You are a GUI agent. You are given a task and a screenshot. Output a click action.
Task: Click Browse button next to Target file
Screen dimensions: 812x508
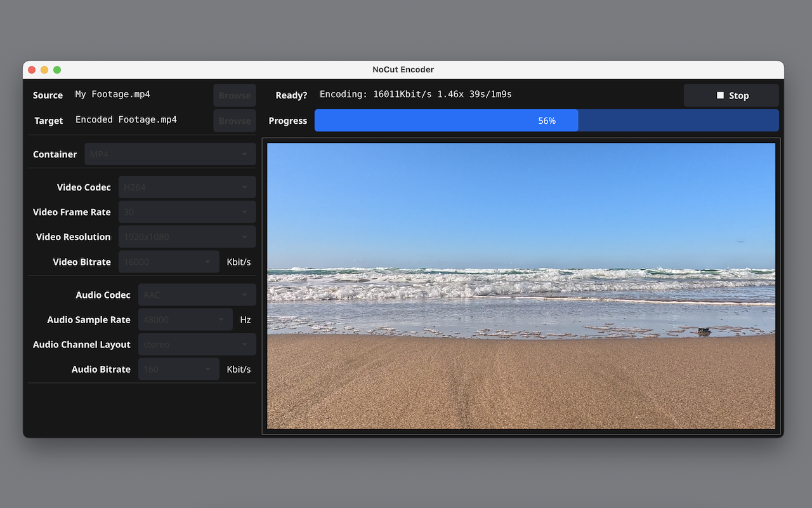click(x=234, y=121)
